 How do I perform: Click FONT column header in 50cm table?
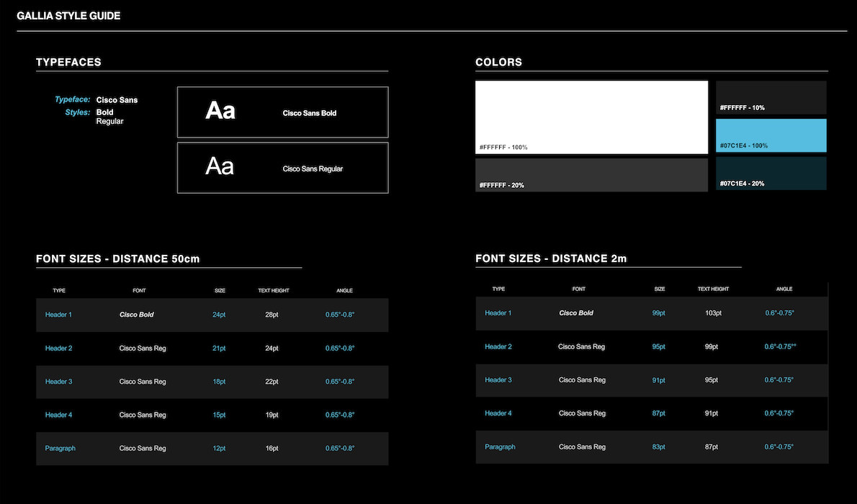(140, 291)
